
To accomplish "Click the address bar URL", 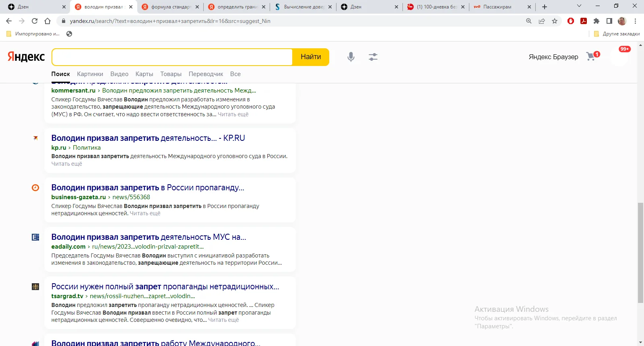I will pyautogui.click(x=170, y=21).
